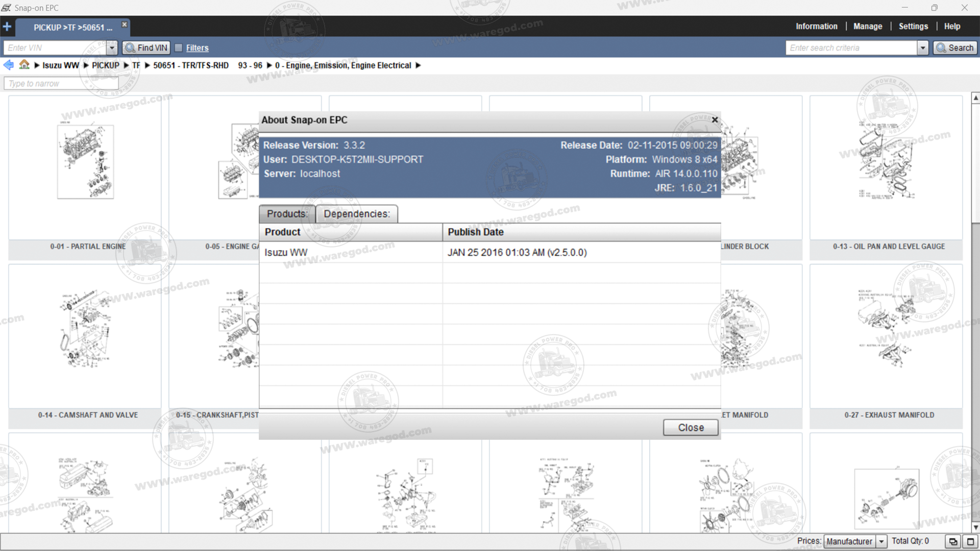
Task: Open the Enter VIN dropdown arrow
Action: 112,47
